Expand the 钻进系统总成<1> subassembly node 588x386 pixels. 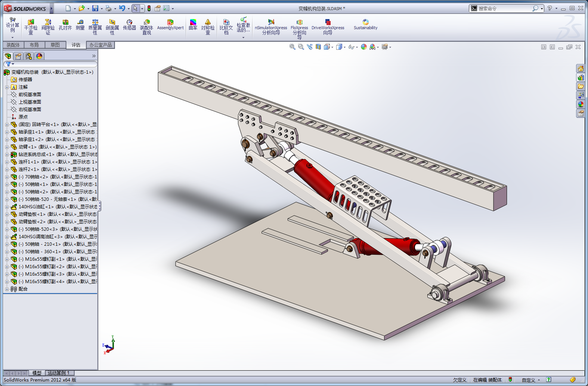coord(7,154)
